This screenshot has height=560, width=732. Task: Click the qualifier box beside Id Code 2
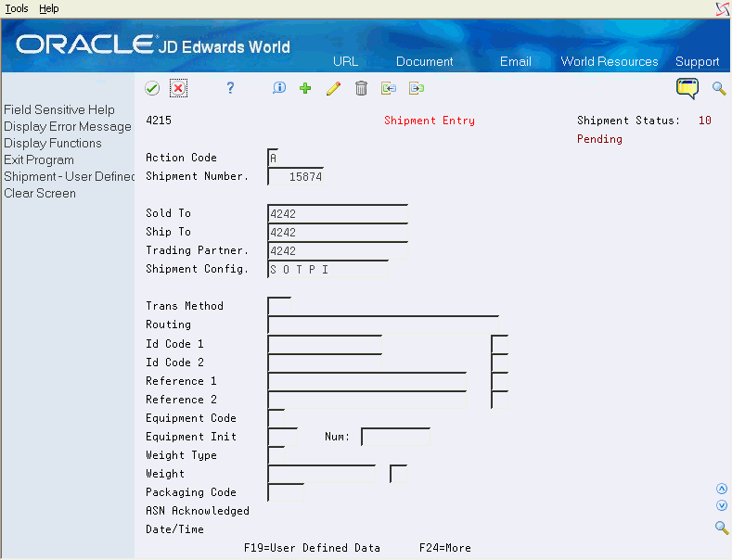click(499, 363)
